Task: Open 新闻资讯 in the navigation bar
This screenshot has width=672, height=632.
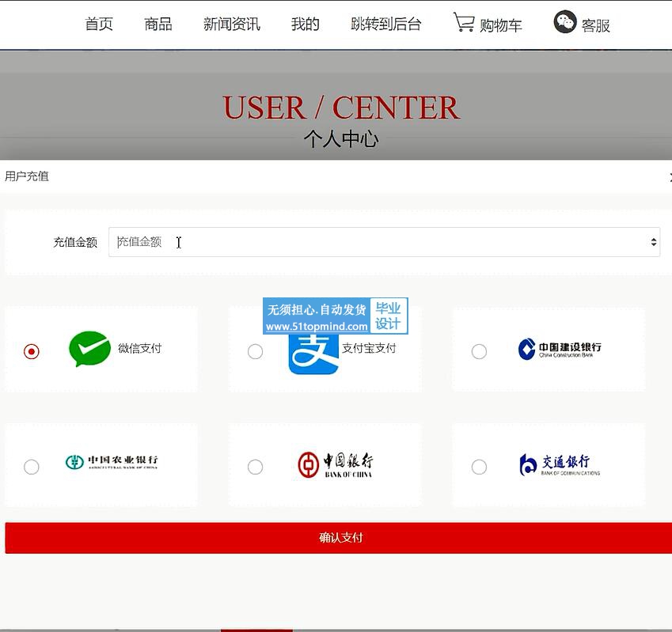Action: [231, 24]
